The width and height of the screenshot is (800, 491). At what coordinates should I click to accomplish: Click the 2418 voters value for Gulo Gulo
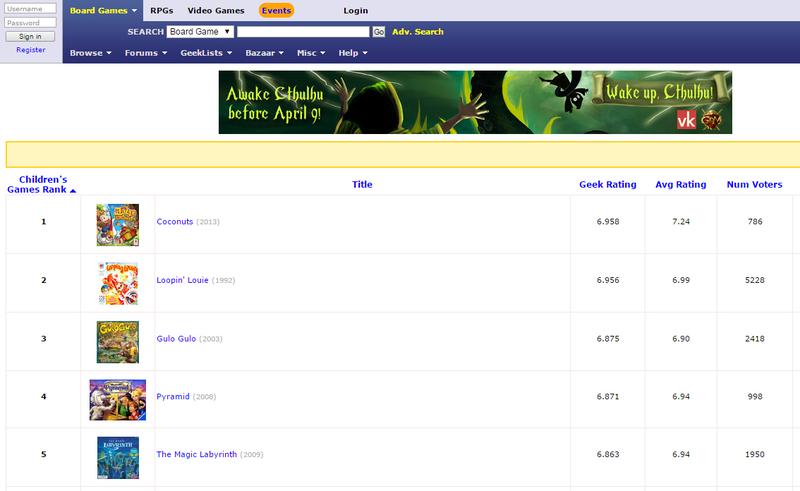pos(755,338)
